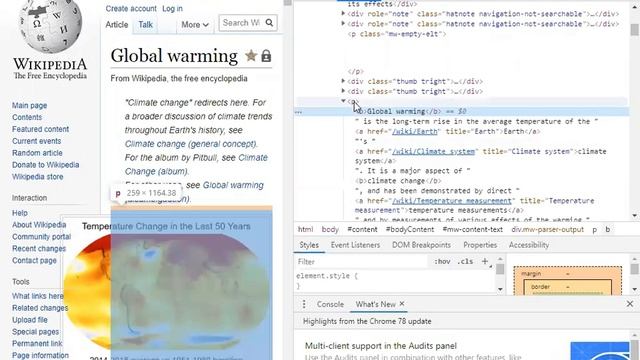Click Donate to Wikipedia
The image size is (640, 360).
pos(45,164)
